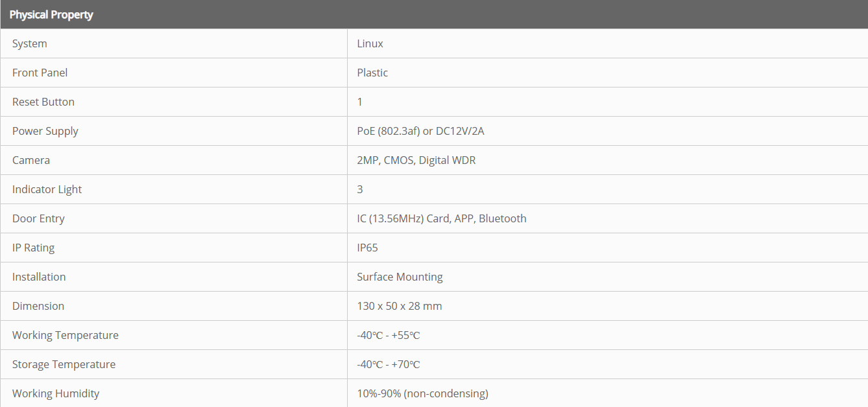Select the System row label
The width and height of the screenshot is (868, 407).
[x=30, y=43]
